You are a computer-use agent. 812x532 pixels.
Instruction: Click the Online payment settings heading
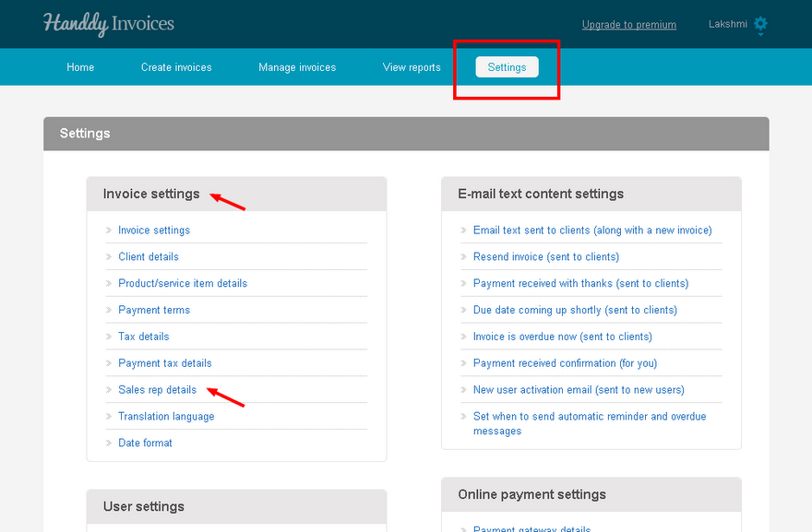point(531,494)
